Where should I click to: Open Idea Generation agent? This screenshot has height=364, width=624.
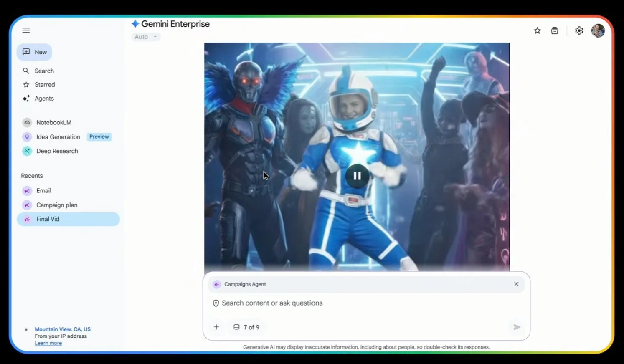pos(58,137)
